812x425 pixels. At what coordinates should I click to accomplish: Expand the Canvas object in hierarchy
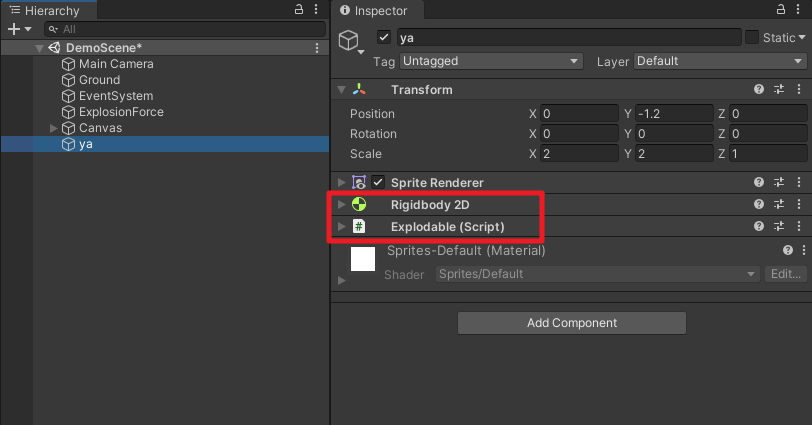coord(53,128)
